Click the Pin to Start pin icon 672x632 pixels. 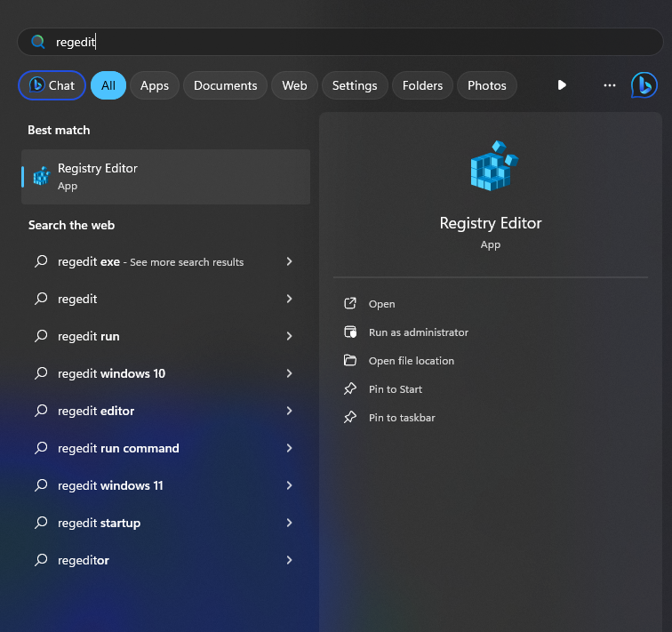click(350, 388)
